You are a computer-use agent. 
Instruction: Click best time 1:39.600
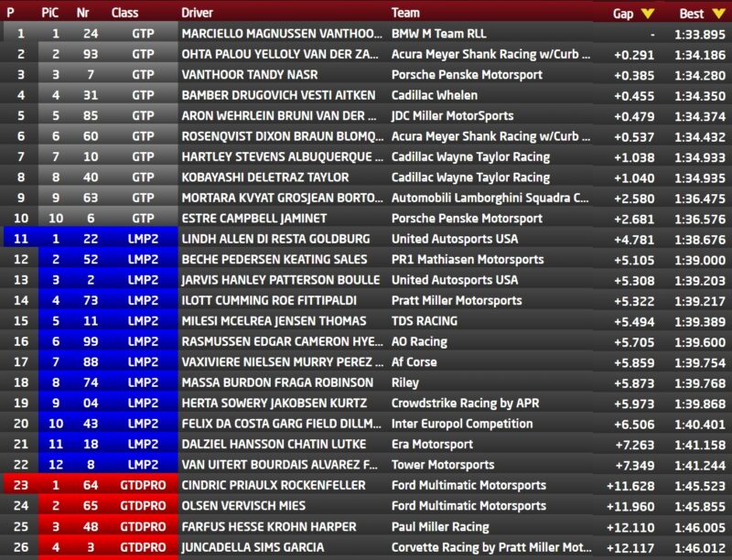pyautogui.click(x=700, y=342)
